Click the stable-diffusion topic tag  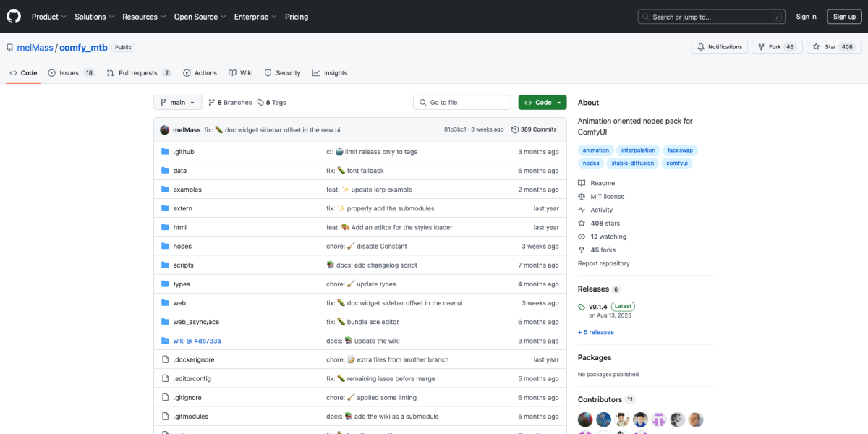(632, 163)
